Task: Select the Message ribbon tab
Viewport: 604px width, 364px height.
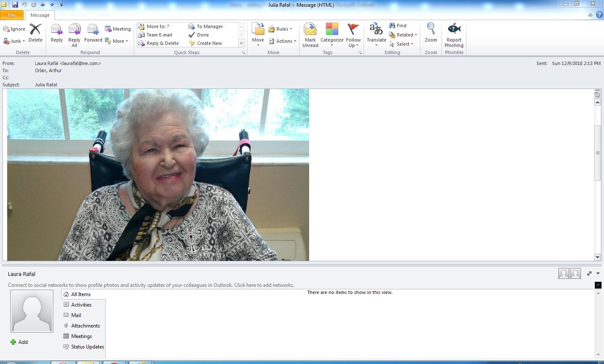Action: 40,15
